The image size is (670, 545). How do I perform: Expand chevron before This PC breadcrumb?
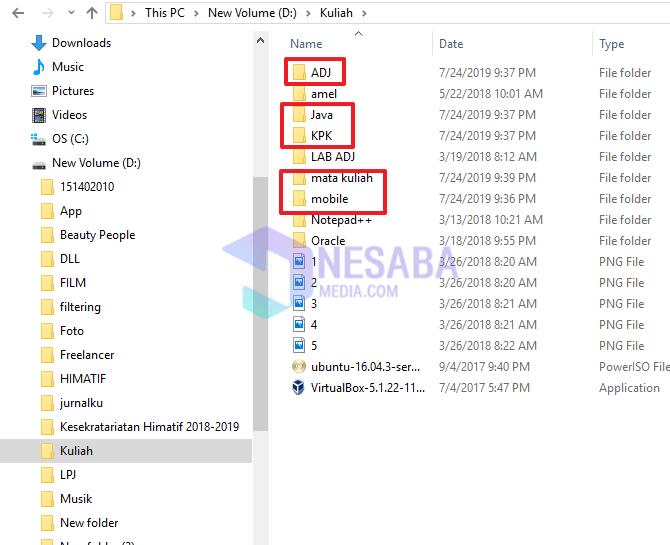(133, 13)
